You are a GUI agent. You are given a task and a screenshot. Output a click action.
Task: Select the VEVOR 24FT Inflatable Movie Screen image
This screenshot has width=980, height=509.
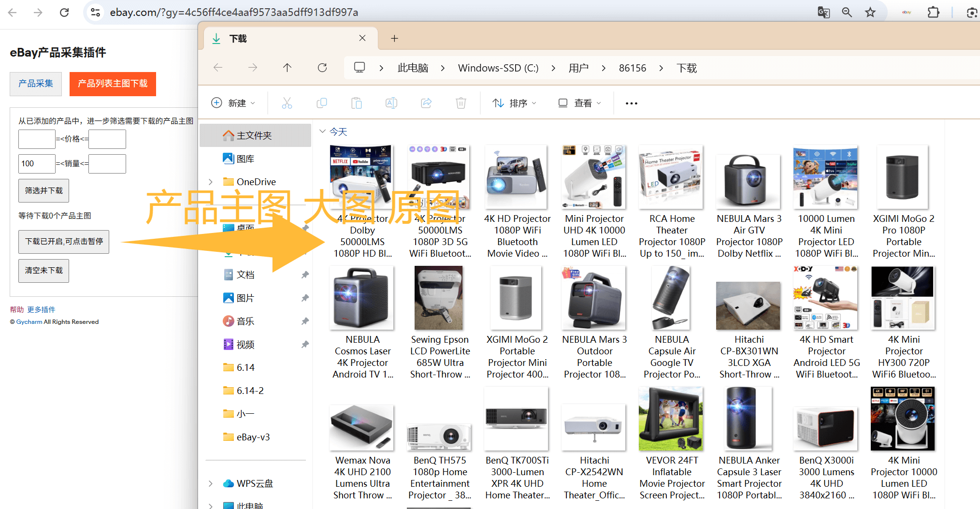(671, 419)
